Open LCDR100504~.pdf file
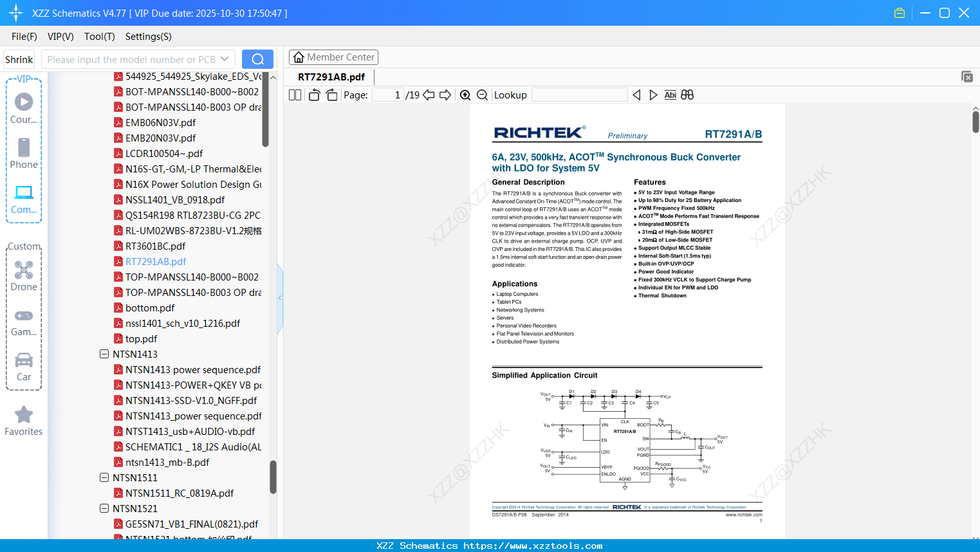 click(x=164, y=153)
